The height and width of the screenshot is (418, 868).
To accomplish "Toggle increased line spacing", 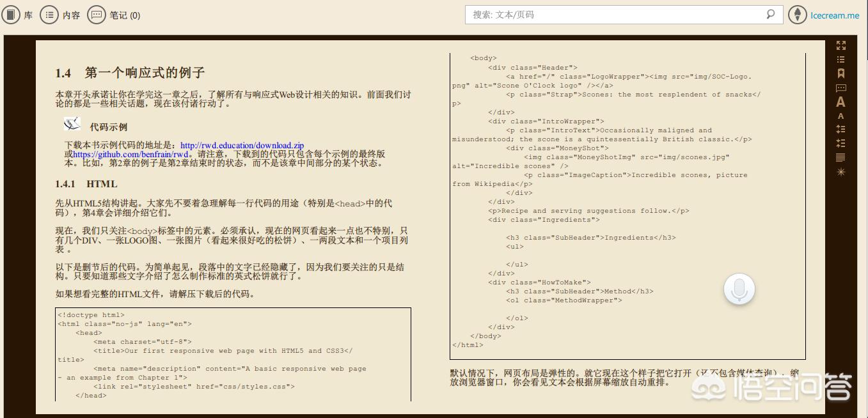I will pos(841,128).
